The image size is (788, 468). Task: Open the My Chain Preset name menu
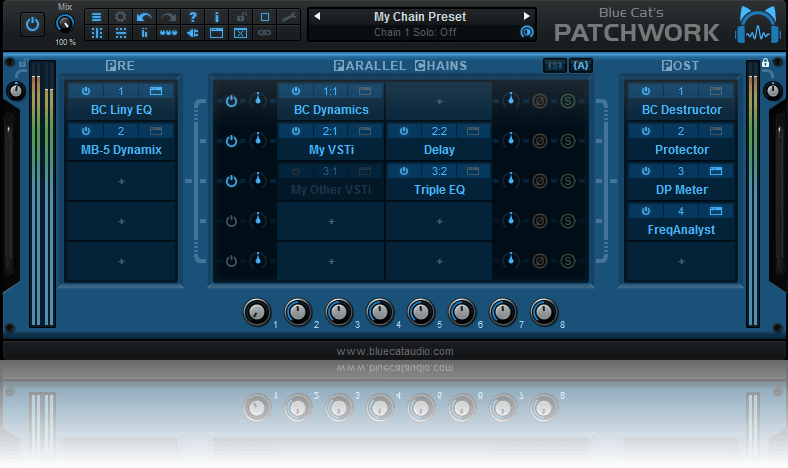(x=420, y=17)
